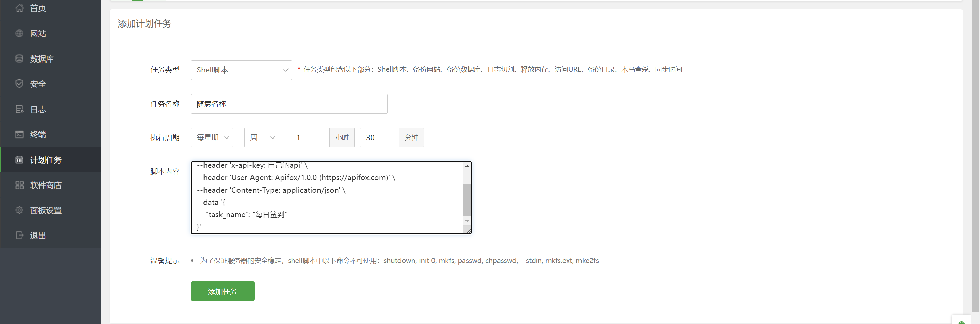Image resolution: width=980 pixels, height=324 pixels.
Task: Open the 每星期 cycle dropdown
Action: (212, 137)
